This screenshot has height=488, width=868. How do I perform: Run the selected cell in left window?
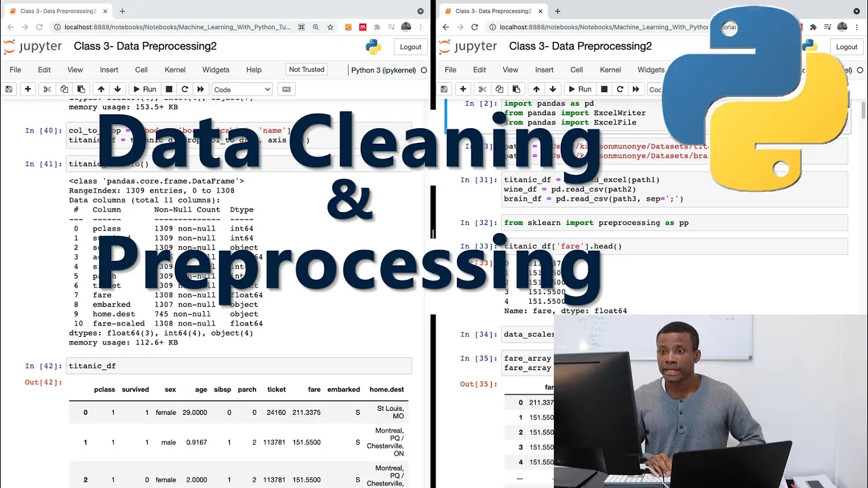(144, 89)
